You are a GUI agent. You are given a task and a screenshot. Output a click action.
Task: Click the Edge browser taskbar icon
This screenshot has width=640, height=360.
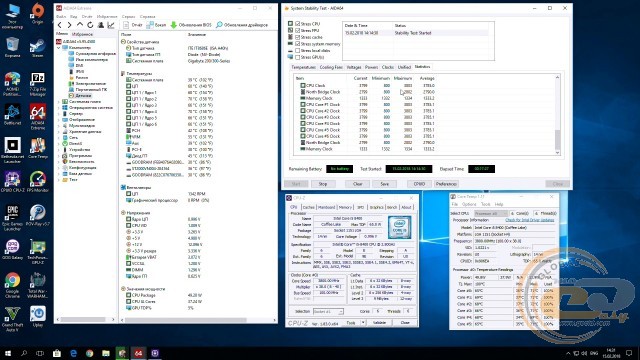tap(73, 353)
